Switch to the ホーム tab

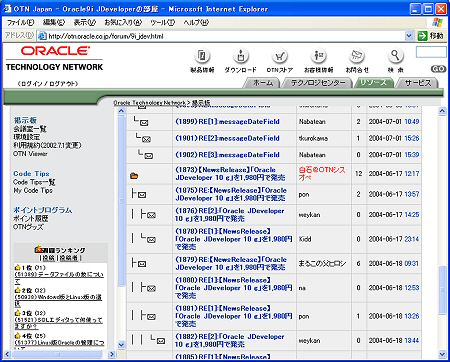[x=263, y=83]
